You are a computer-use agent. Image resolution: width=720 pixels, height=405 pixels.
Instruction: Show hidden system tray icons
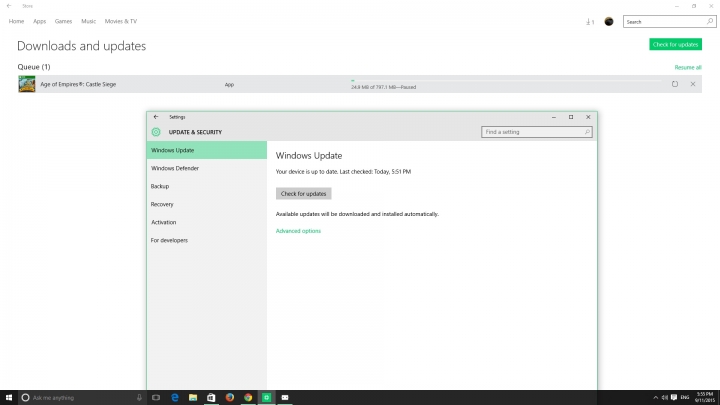click(x=655, y=398)
